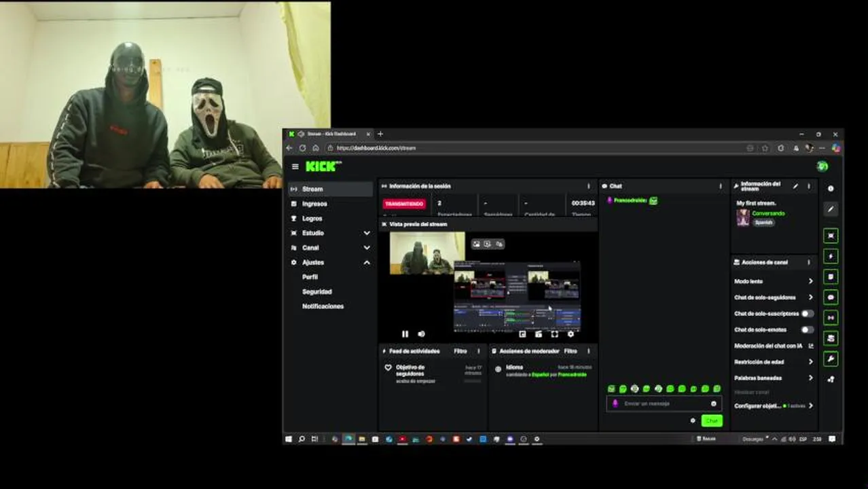
Task: Expand the Restricción de edad setting
Action: coord(774,362)
